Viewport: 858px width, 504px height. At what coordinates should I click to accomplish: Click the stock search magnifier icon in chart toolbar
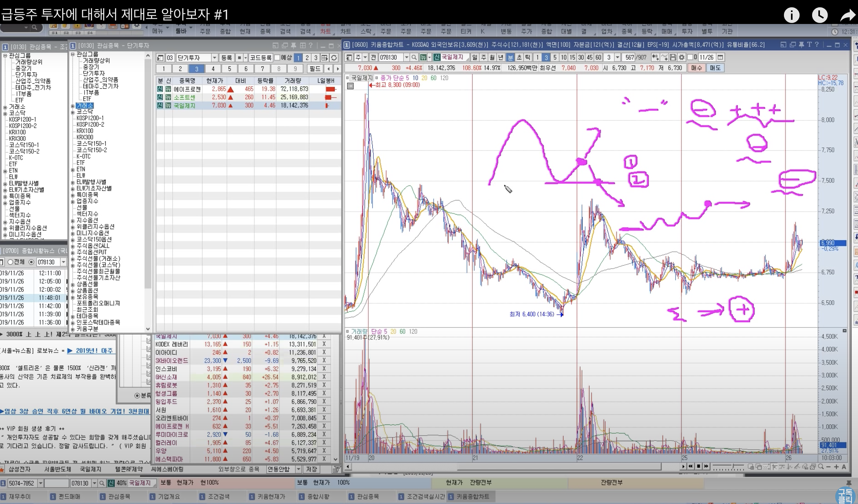click(414, 58)
